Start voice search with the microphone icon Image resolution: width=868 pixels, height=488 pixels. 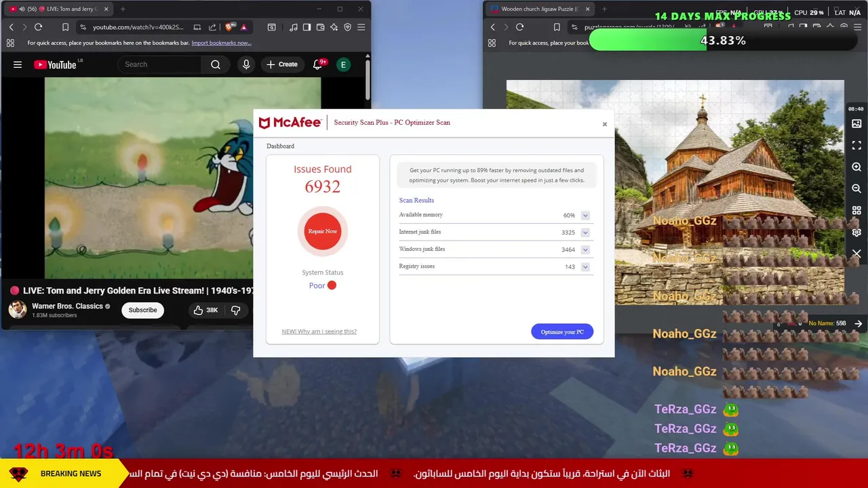pyautogui.click(x=246, y=64)
